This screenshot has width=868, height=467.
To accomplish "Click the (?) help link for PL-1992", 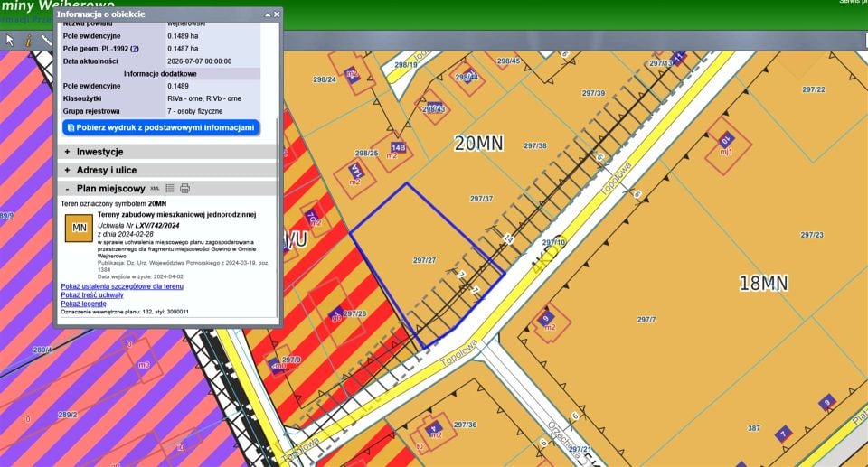I will click(x=135, y=49).
